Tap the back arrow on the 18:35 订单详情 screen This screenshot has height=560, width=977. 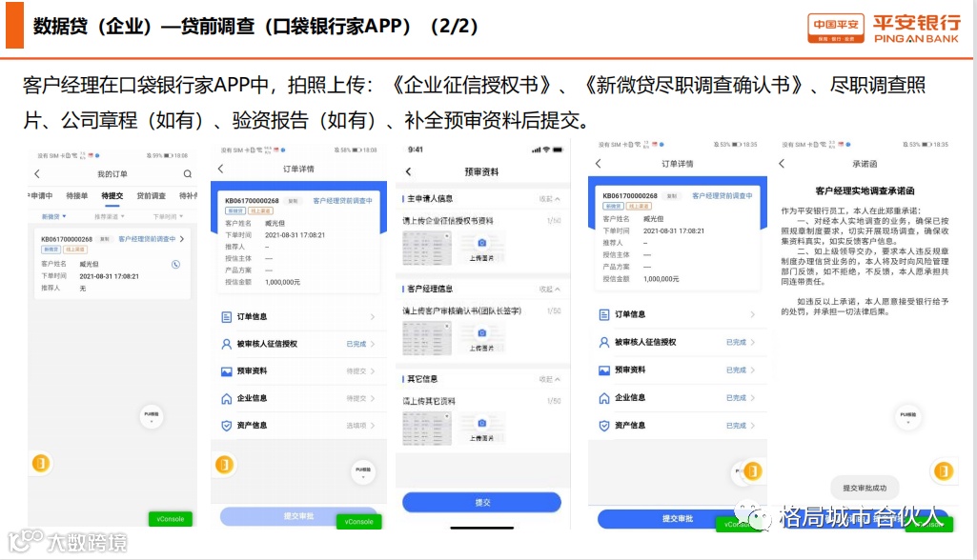599,163
